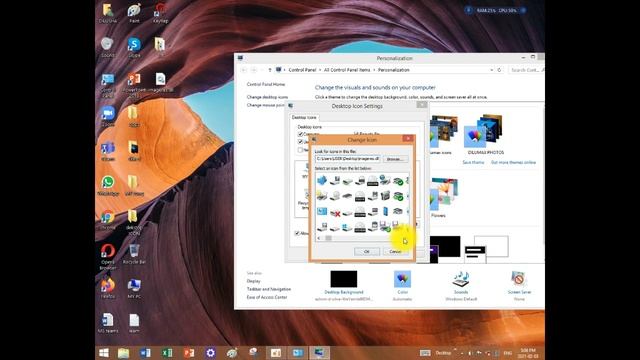Toggle the Computer checkbox in Desktop Icon Settings

tap(300, 134)
